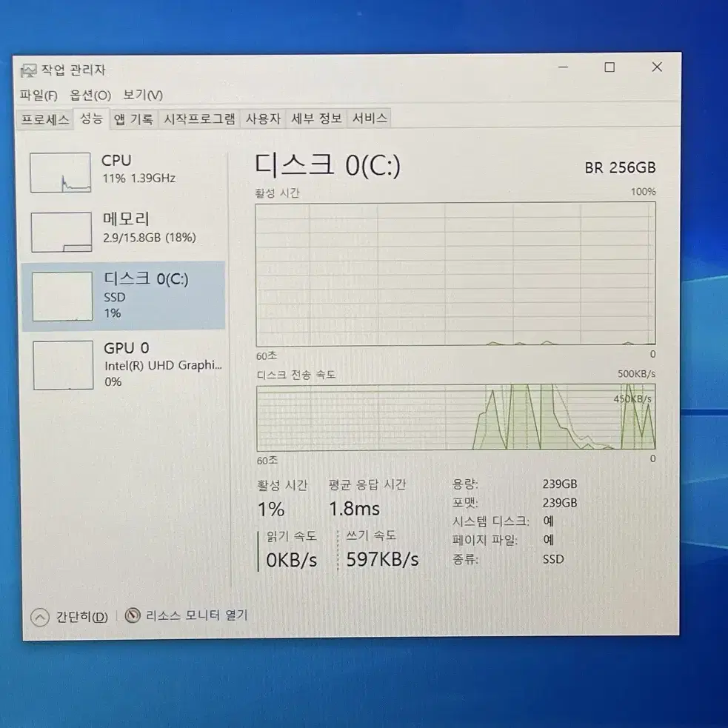This screenshot has width=728, height=728.
Task: Click the Task Manager app icon in title bar
Action: (x=28, y=70)
